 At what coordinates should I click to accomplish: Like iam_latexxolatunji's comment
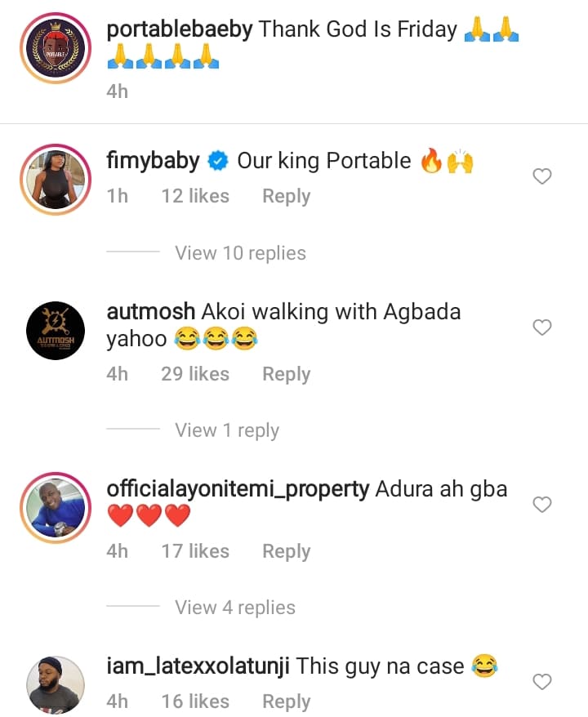(542, 681)
